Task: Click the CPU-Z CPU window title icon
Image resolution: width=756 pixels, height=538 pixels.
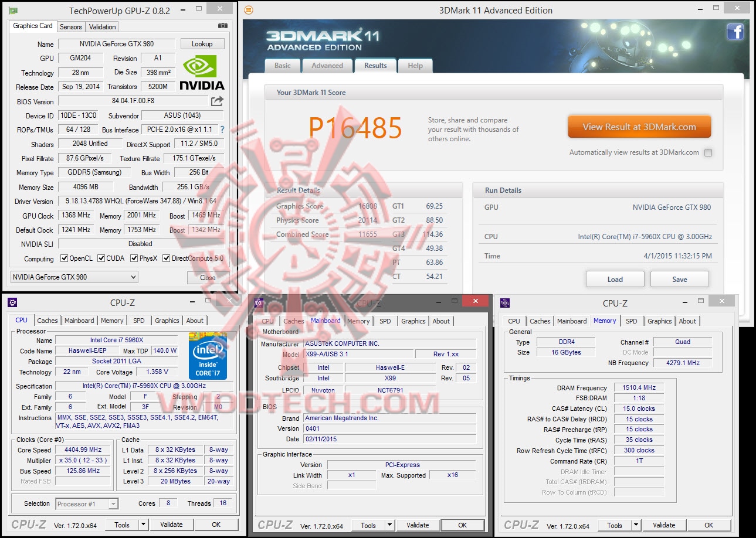Action: point(12,302)
